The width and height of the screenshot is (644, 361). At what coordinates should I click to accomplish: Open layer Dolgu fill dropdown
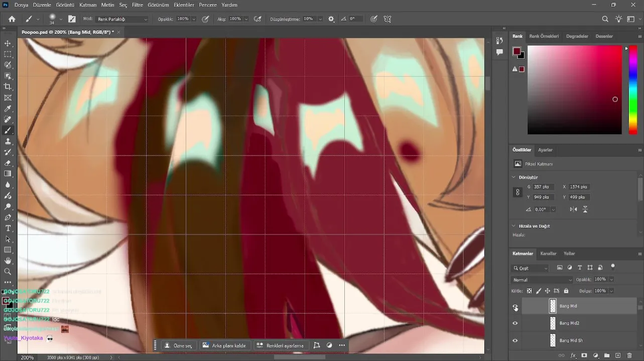coord(611,291)
